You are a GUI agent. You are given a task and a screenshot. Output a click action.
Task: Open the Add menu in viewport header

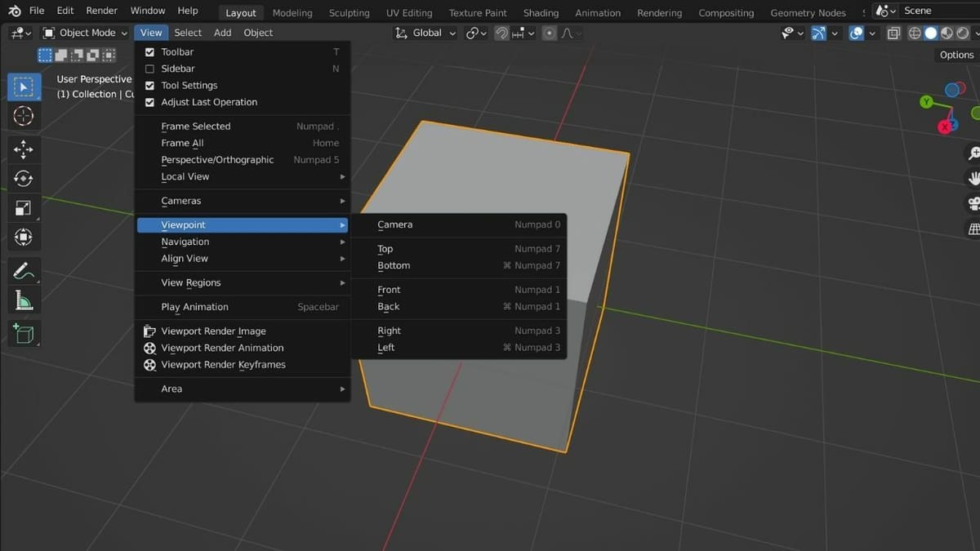pyautogui.click(x=222, y=33)
